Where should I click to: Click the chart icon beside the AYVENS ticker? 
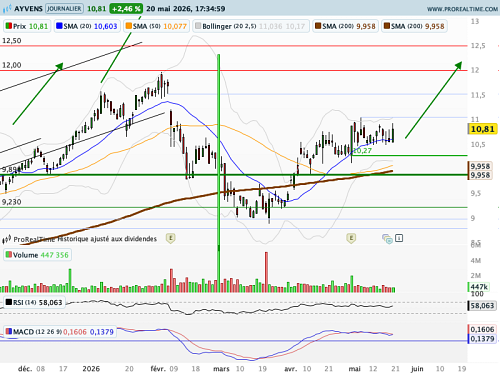7,9
